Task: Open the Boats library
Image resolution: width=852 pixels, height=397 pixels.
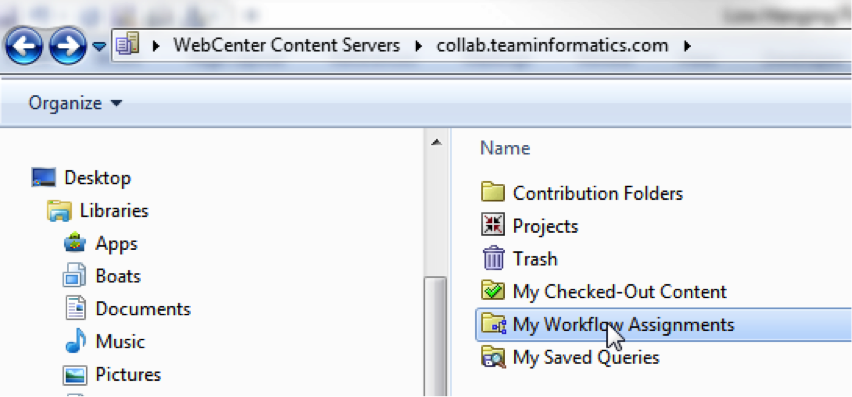Action: click(x=118, y=276)
